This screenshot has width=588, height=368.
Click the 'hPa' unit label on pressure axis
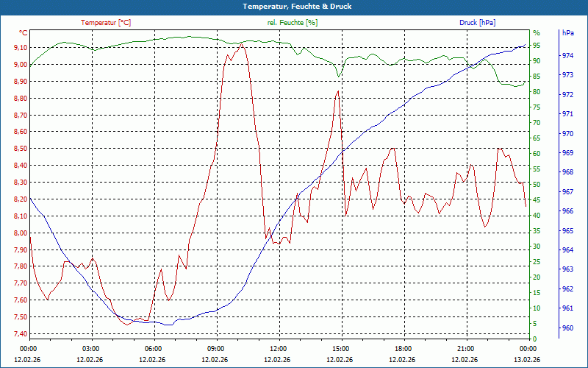pos(567,32)
